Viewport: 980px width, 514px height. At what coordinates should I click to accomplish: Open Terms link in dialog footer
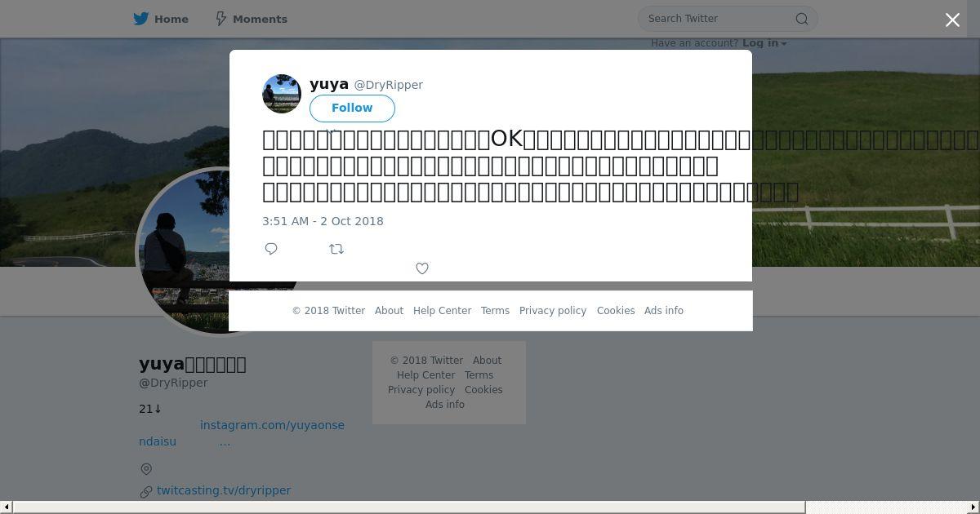[495, 311]
